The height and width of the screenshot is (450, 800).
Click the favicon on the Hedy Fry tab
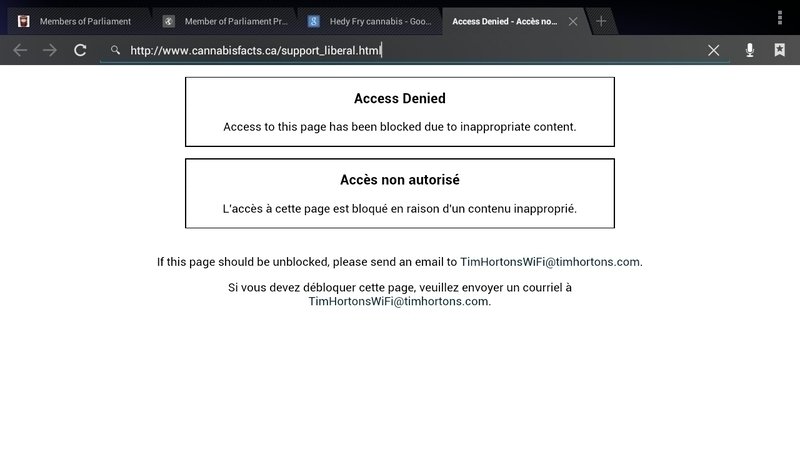314,21
